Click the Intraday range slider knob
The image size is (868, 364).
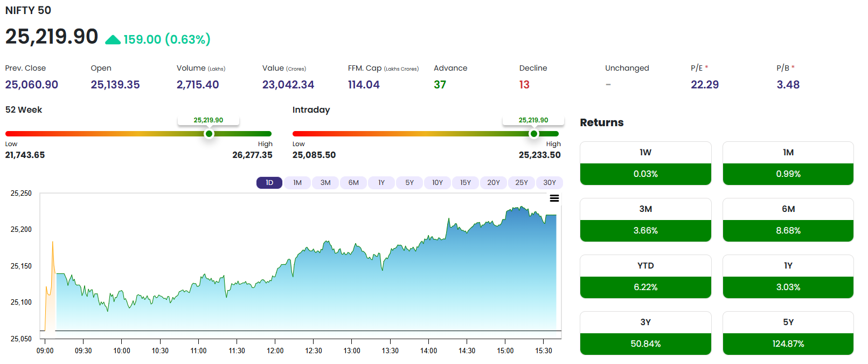(534, 134)
